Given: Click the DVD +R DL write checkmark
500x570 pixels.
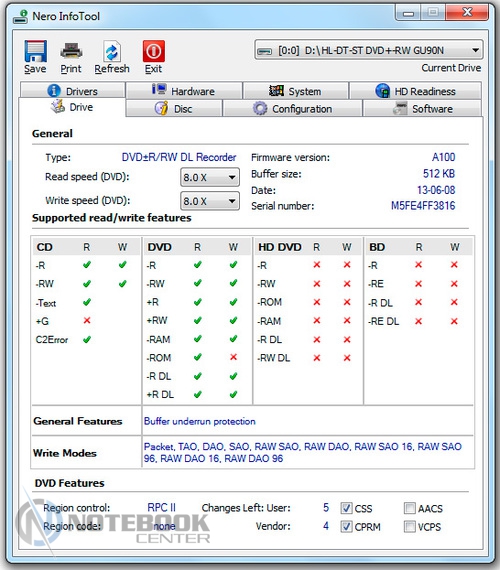Looking at the screenshot, I should (233, 394).
